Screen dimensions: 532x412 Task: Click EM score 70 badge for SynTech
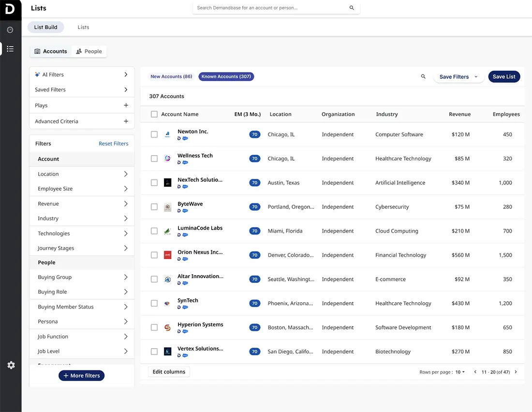pyautogui.click(x=255, y=303)
